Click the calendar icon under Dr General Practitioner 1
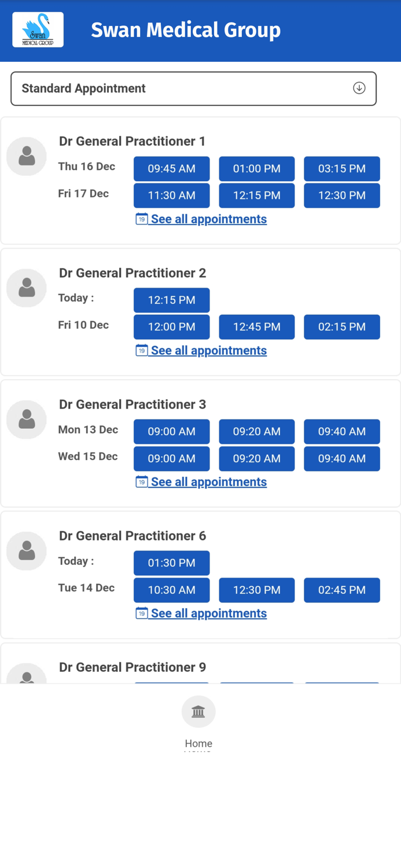Viewport: 401px width, 868px height. (x=142, y=220)
